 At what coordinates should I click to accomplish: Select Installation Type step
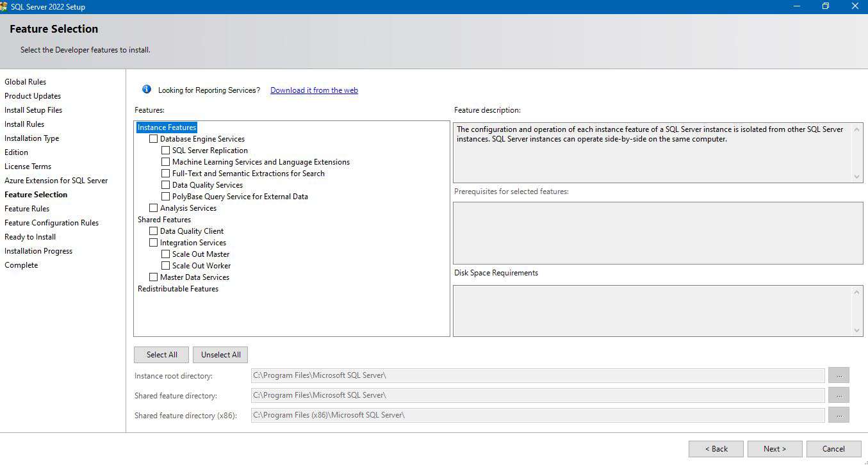(32, 138)
